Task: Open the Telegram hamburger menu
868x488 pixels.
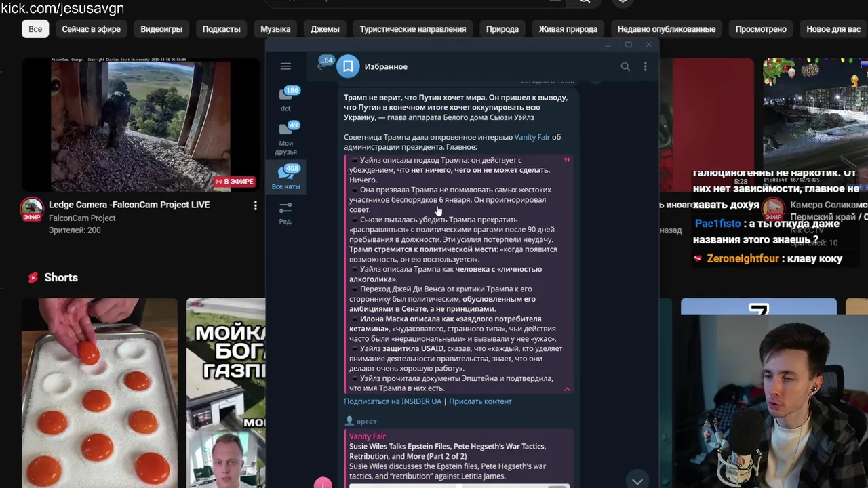Action: point(285,66)
